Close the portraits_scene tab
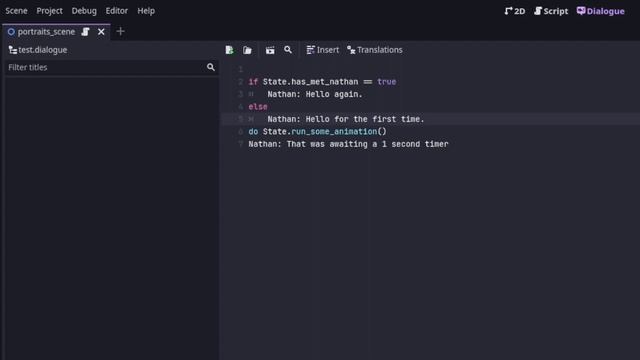This screenshot has height=360, width=640. point(101,32)
